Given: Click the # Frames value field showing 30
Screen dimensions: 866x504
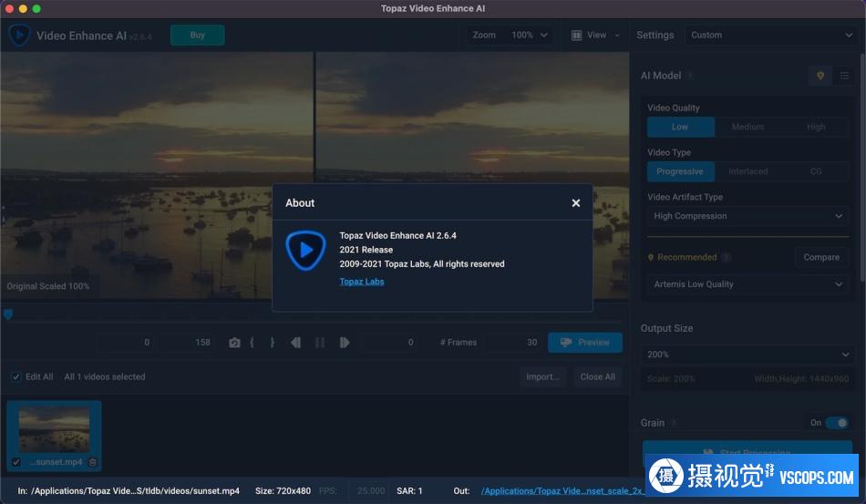Looking at the screenshot, I should coord(512,343).
